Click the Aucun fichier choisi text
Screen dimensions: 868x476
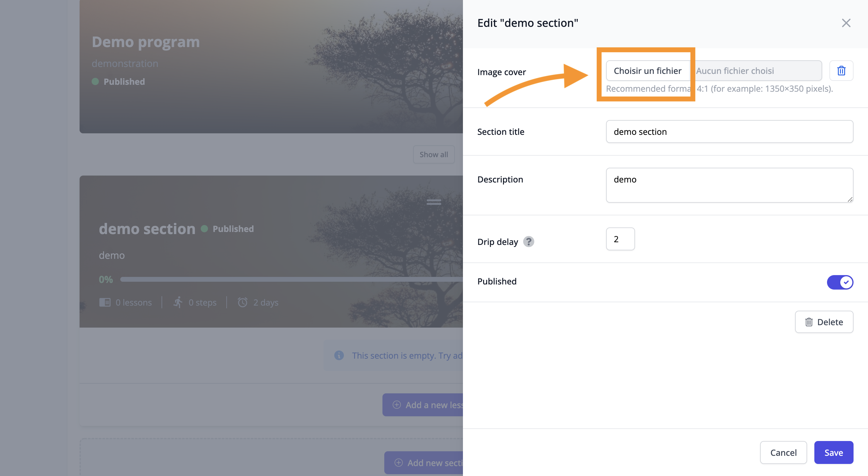[735, 71]
